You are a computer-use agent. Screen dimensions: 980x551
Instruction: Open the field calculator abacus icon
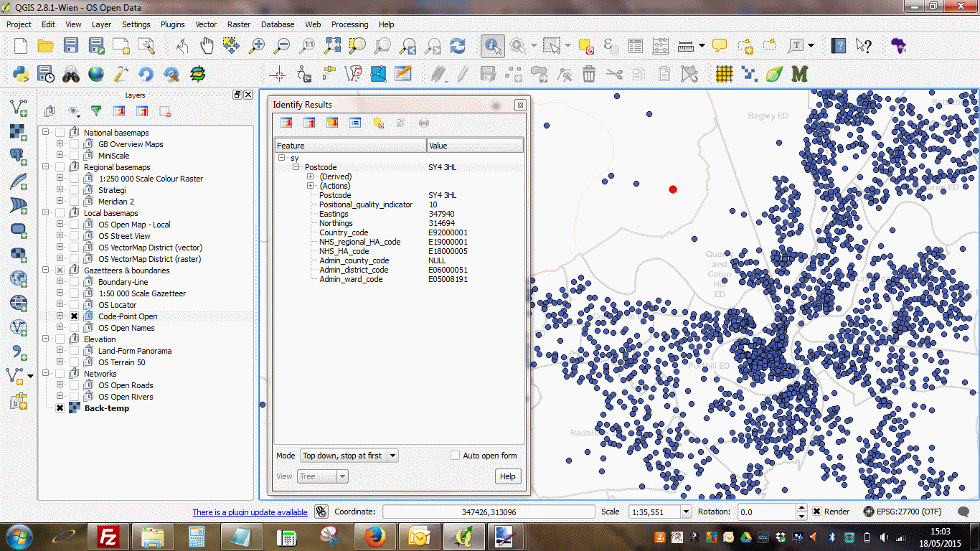[661, 46]
